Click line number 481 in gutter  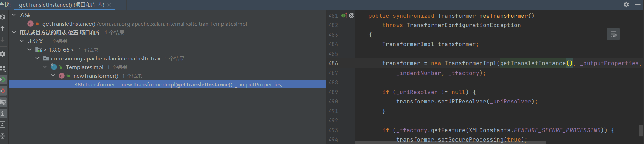[333, 16]
